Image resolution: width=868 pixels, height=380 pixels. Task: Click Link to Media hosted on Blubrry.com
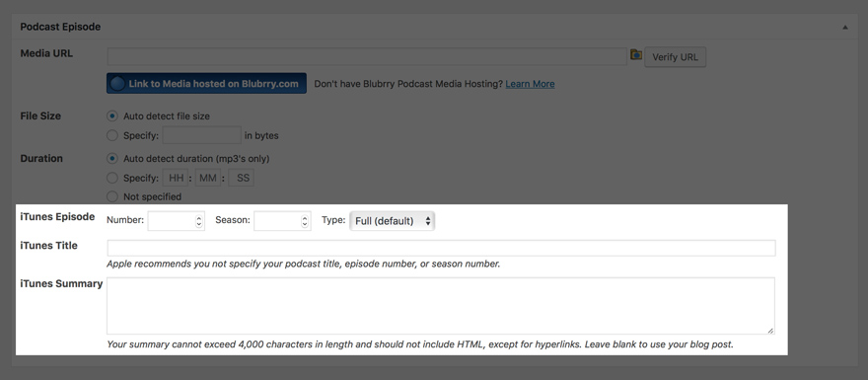pos(206,84)
